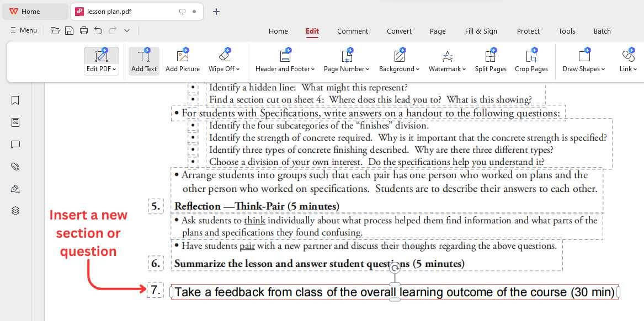Click the 'Have students pair with a new partner' line
The width and height of the screenshot is (644, 321).
[x=365, y=246]
